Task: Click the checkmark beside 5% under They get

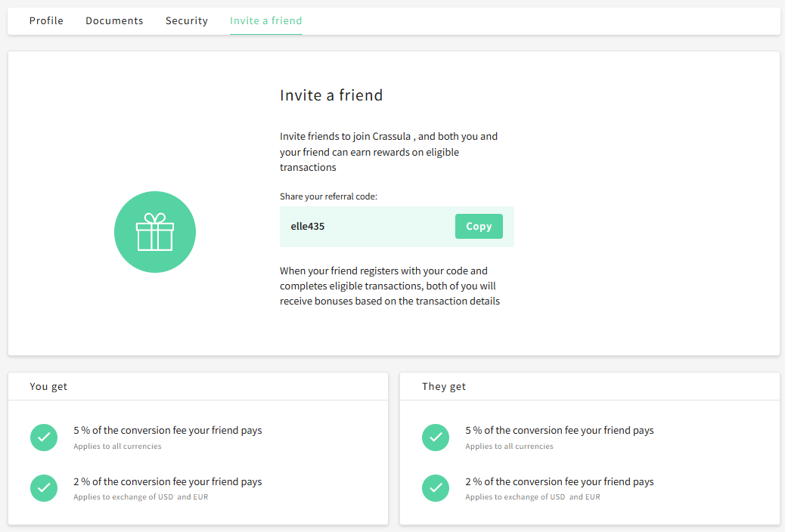Action: (x=435, y=438)
